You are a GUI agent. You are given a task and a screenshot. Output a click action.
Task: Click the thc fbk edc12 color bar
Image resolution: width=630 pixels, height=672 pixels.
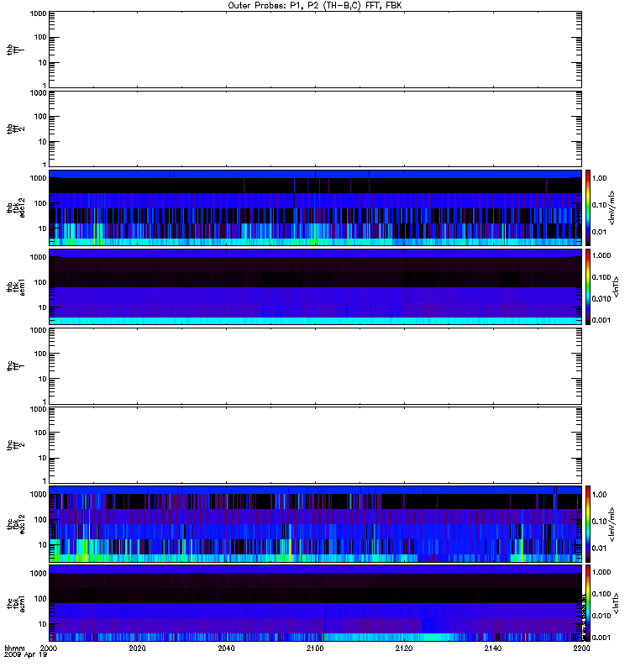point(588,524)
